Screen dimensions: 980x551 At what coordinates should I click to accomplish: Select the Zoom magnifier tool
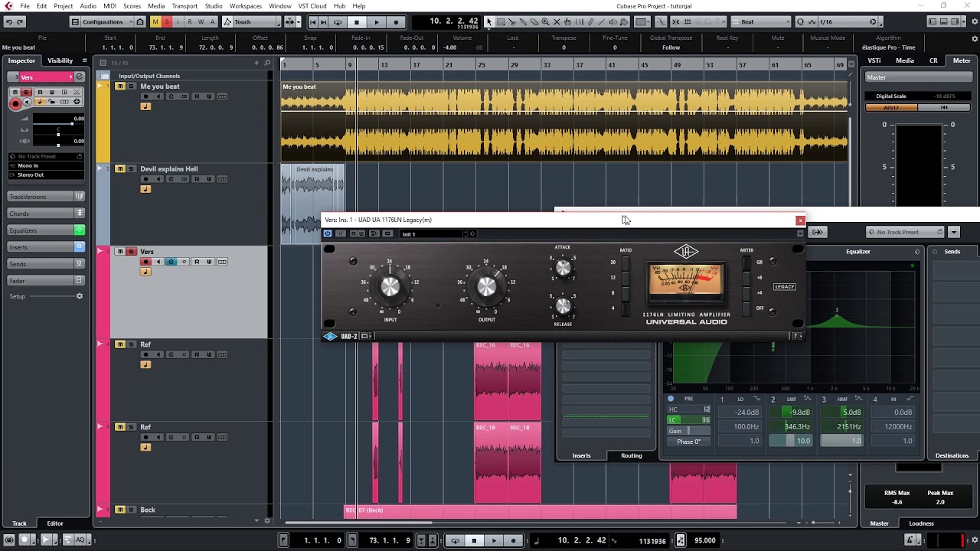pos(545,22)
